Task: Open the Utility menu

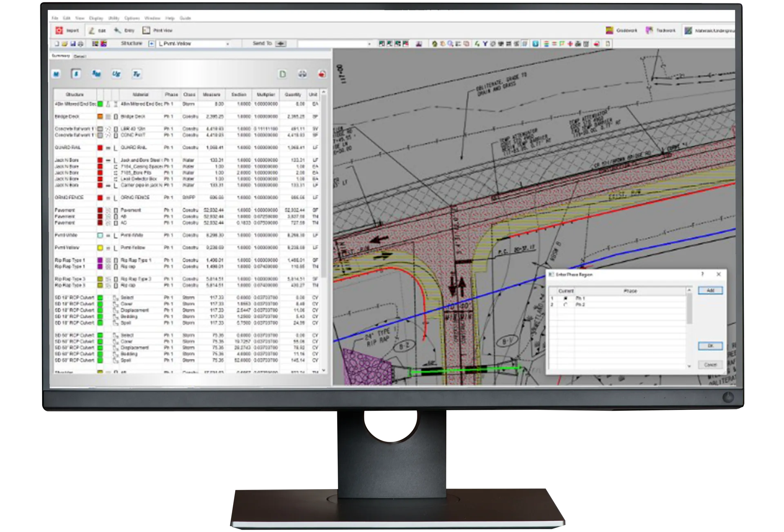Action: point(114,18)
